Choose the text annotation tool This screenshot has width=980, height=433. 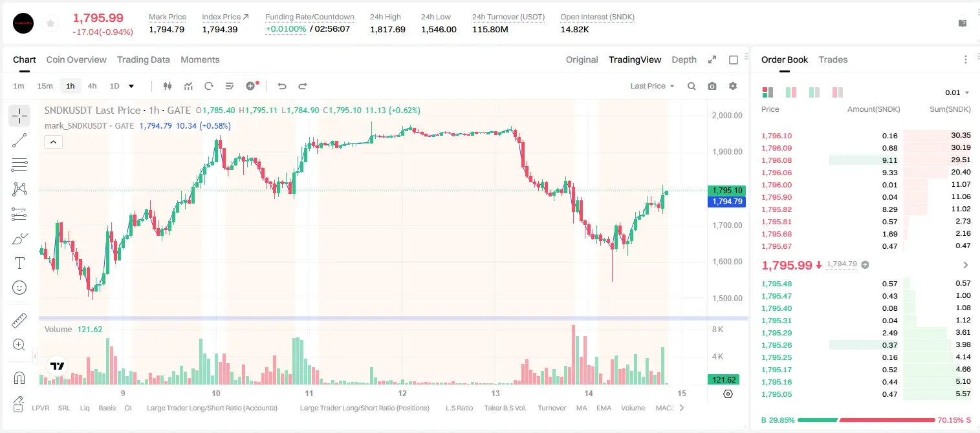point(19,263)
